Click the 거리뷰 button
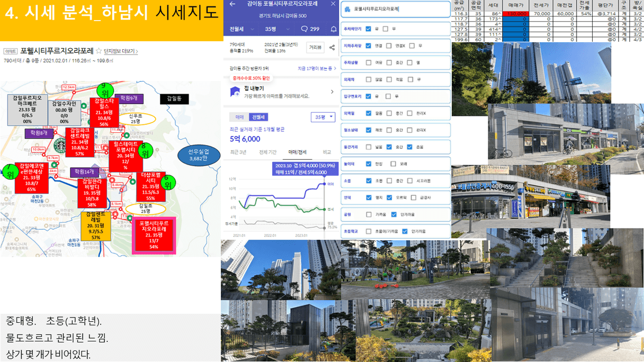This screenshot has width=644, height=362. (315, 47)
